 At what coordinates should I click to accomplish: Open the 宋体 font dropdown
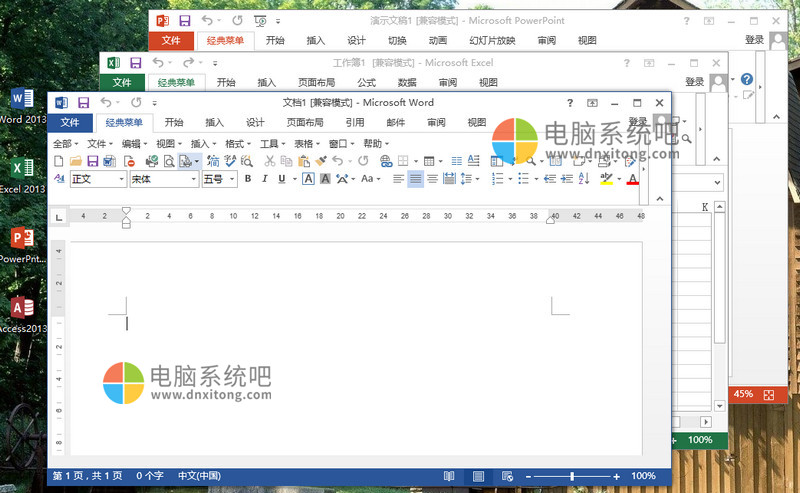pyautogui.click(x=193, y=179)
